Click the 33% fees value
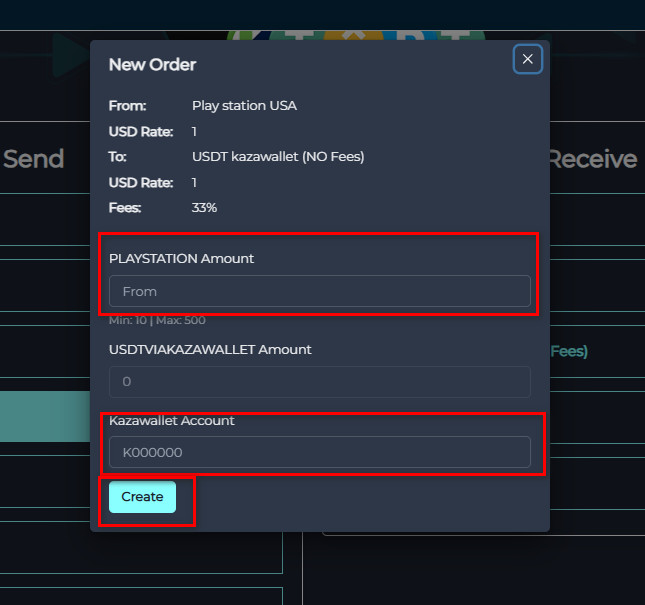This screenshot has height=605, width=645. pyautogui.click(x=204, y=208)
